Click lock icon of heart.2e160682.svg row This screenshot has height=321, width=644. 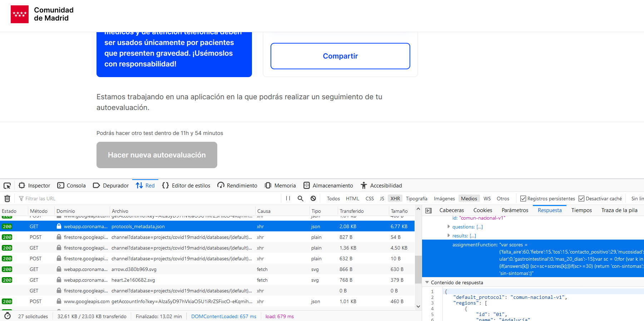[59, 280]
